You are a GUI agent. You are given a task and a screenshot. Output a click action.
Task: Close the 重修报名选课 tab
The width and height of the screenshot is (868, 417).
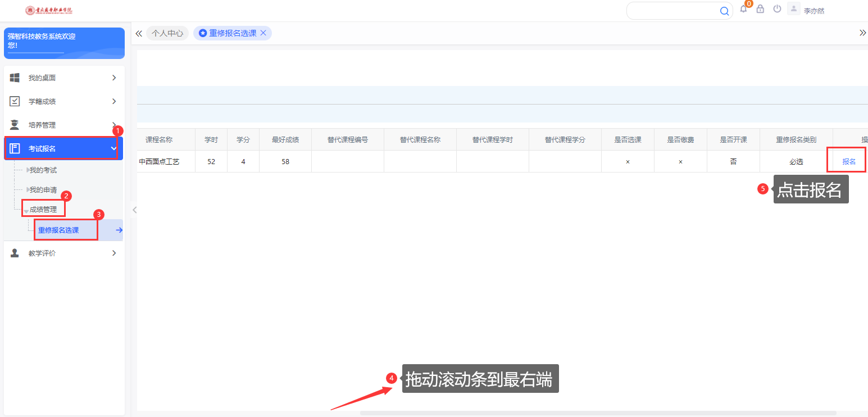[263, 33]
